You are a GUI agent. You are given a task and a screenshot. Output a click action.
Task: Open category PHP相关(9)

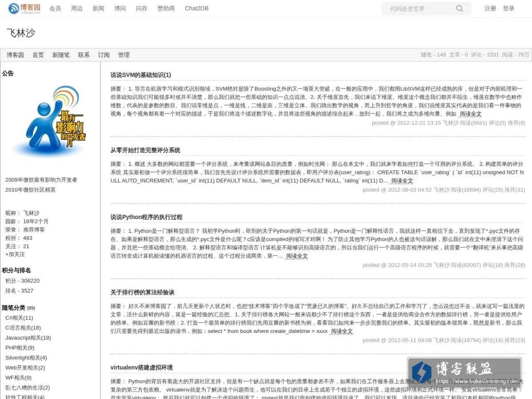tap(20, 348)
